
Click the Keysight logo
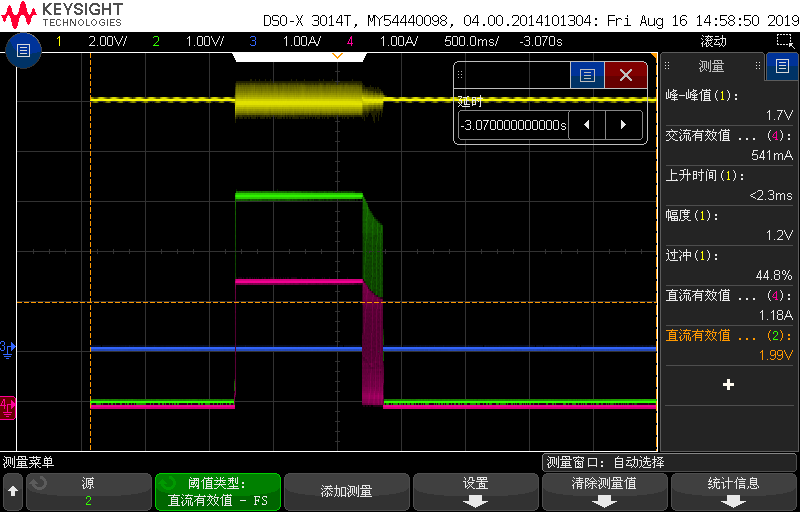pyautogui.click(x=62, y=15)
